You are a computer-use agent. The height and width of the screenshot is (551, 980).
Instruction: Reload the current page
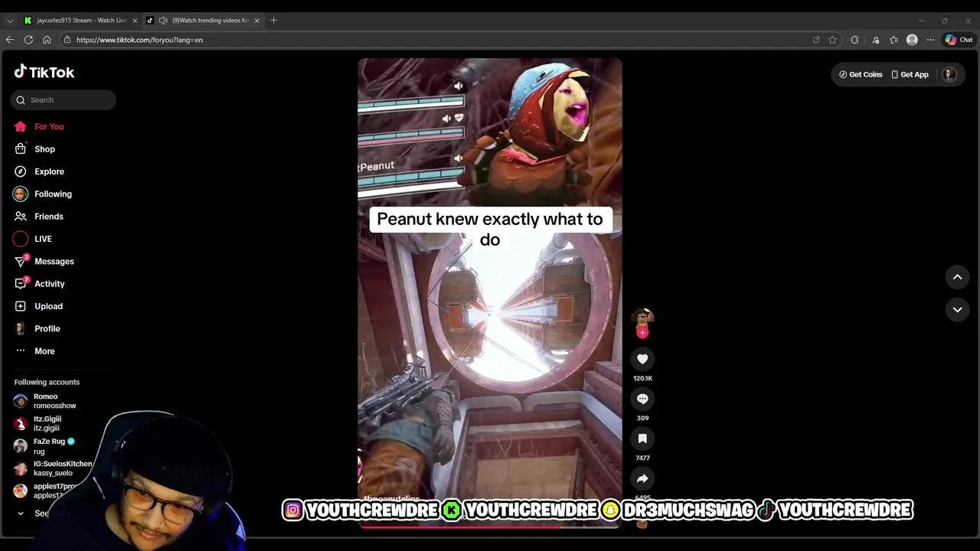coord(28,40)
